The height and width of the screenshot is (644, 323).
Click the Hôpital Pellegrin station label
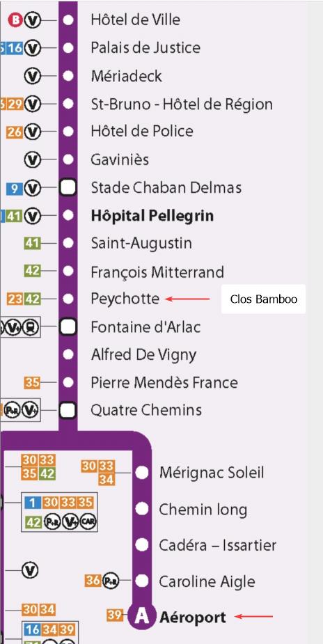click(x=152, y=216)
